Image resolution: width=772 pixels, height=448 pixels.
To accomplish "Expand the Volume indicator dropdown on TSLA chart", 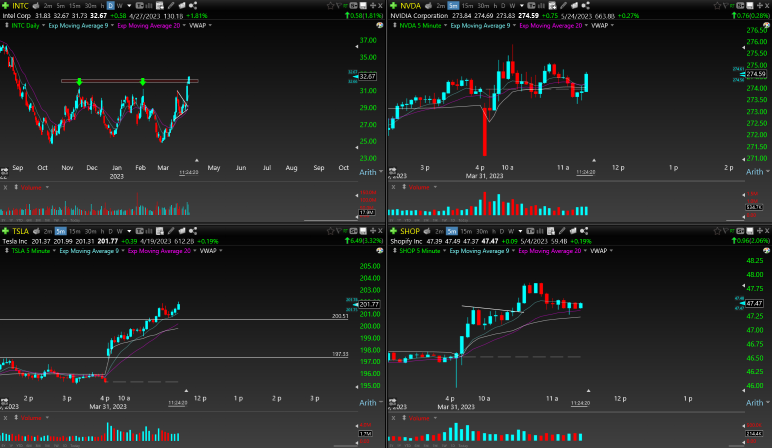I will point(47,417).
